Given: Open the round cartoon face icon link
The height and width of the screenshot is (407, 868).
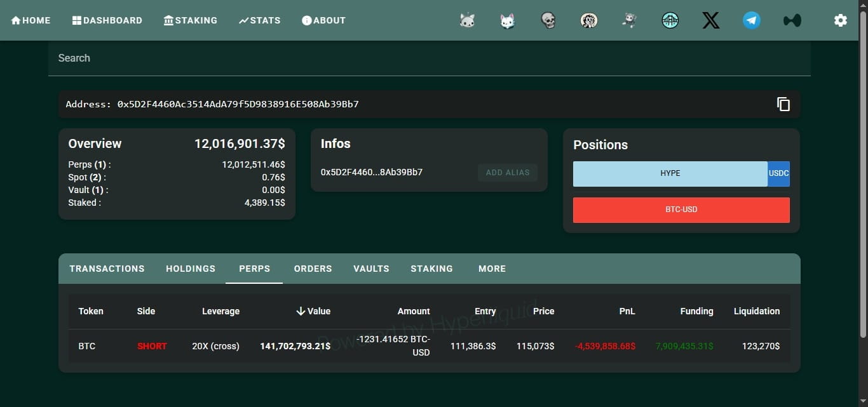Looking at the screenshot, I should point(589,20).
